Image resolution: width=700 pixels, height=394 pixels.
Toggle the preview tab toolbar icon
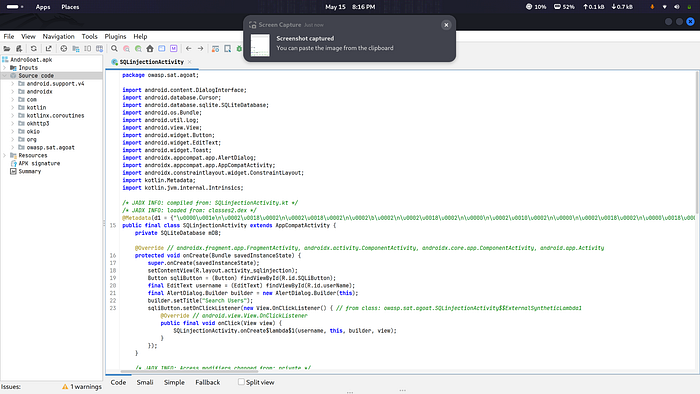[88, 49]
